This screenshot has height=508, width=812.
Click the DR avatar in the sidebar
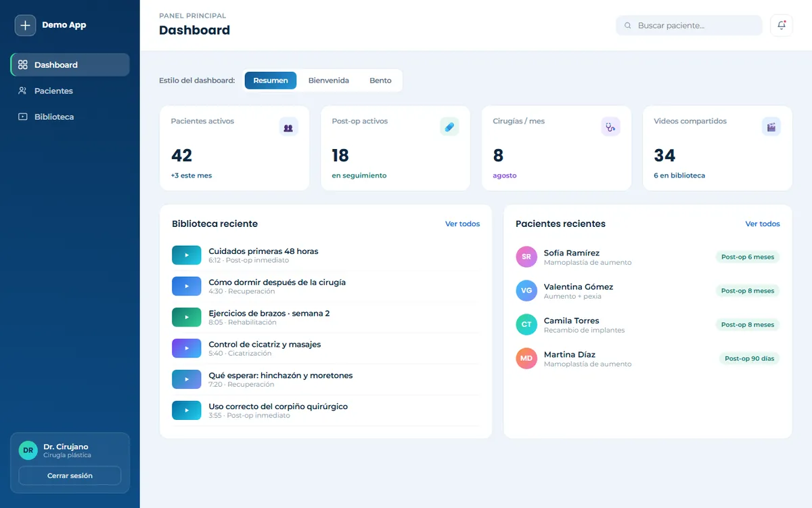click(28, 450)
